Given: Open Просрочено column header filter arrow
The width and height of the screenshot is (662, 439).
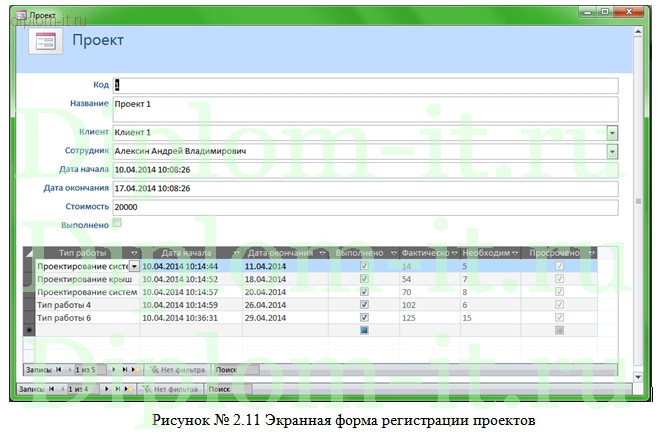Looking at the screenshot, I should 591,253.
